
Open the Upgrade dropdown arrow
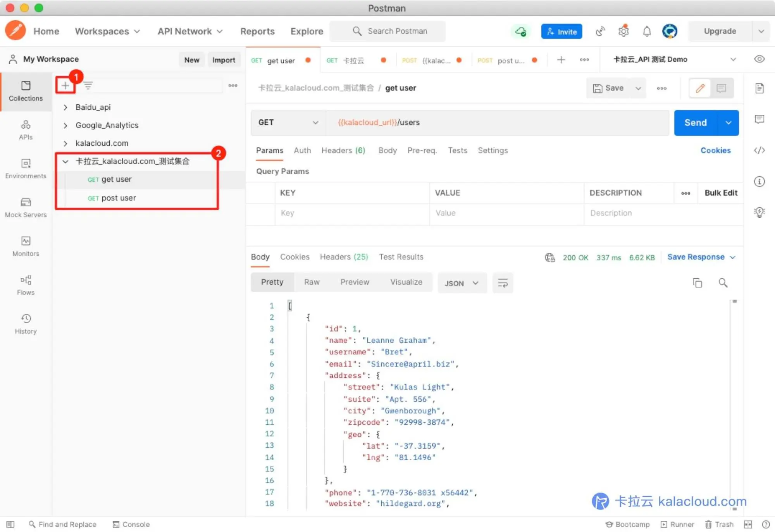[x=761, y=31]
